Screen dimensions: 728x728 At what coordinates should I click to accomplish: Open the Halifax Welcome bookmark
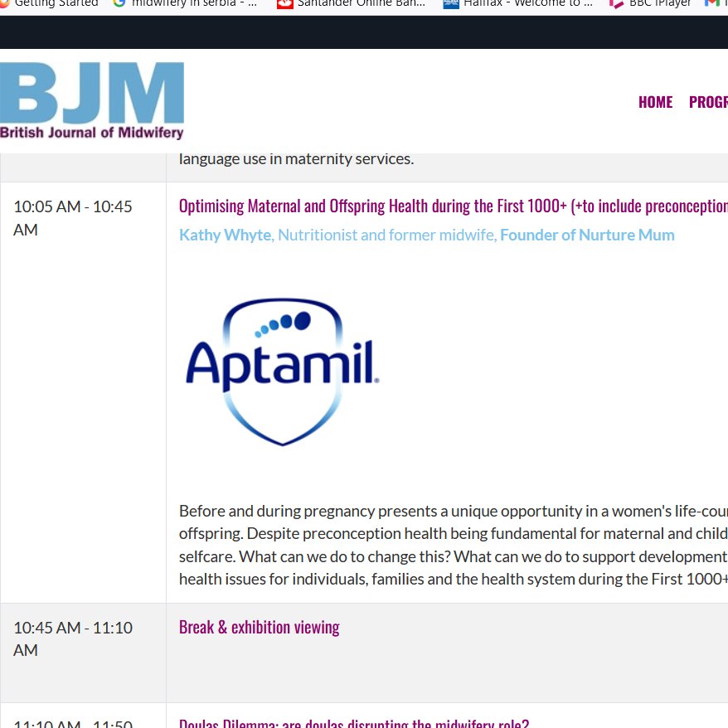point(518,3)
